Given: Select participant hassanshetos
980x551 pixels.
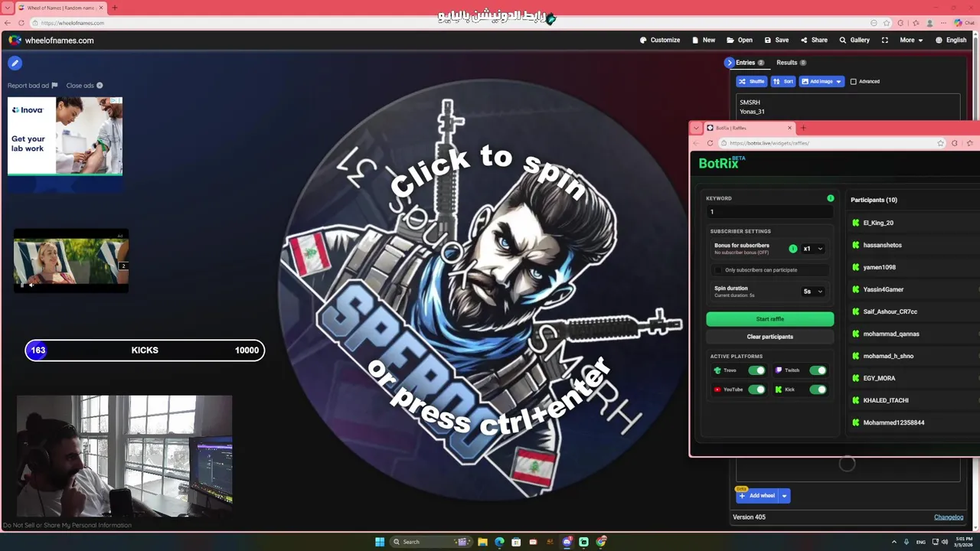Looking at the screenshot, I should point(883,245).
